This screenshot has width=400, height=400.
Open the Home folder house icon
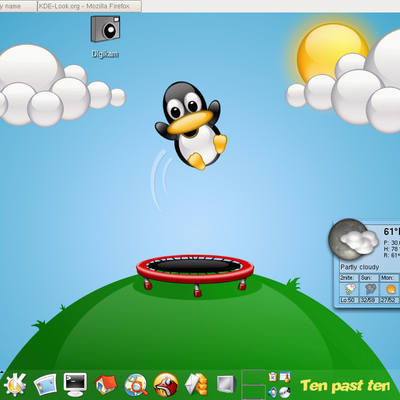coord(105,385)
